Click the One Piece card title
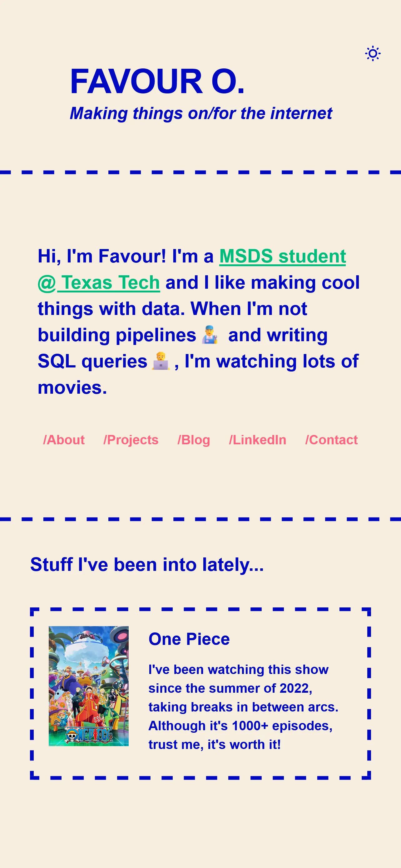Image resolution: width=401 pixels, height=868 pixels. [x=189, y=639]
